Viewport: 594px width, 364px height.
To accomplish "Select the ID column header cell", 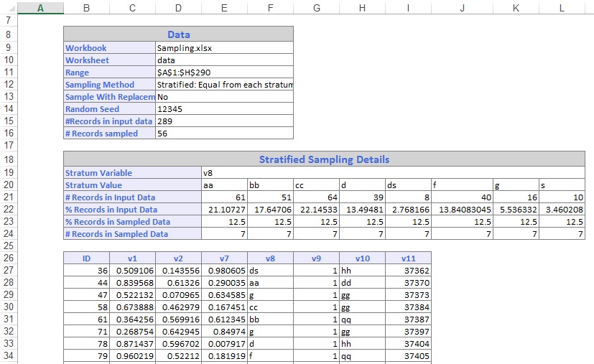I will pos(86,258).
